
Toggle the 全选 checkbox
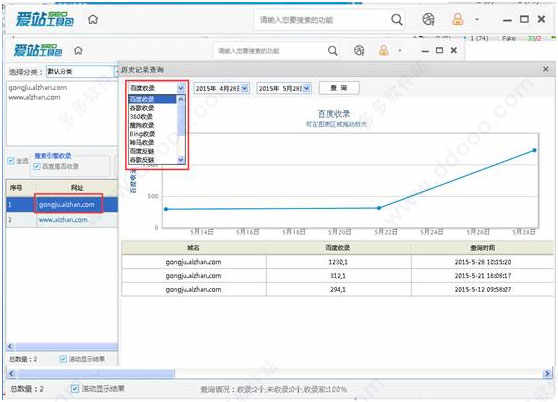pyautogui.click(x=11, y=161)
